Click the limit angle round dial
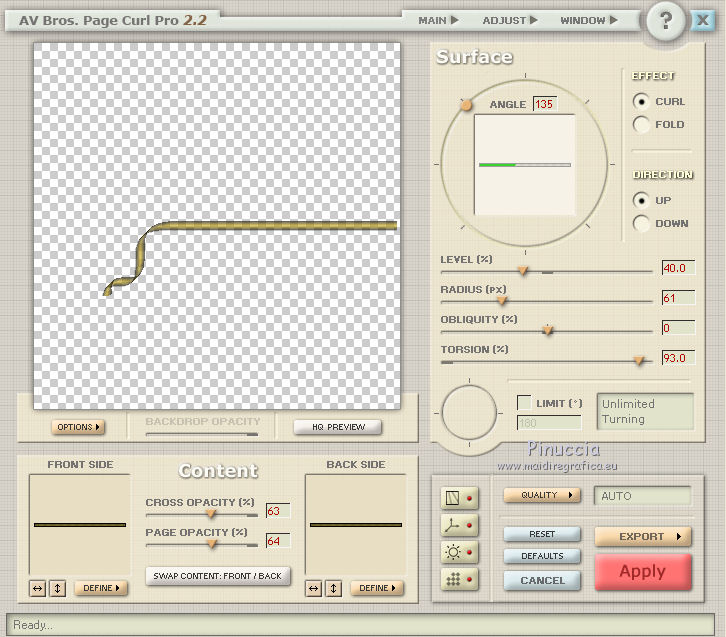 469,412
